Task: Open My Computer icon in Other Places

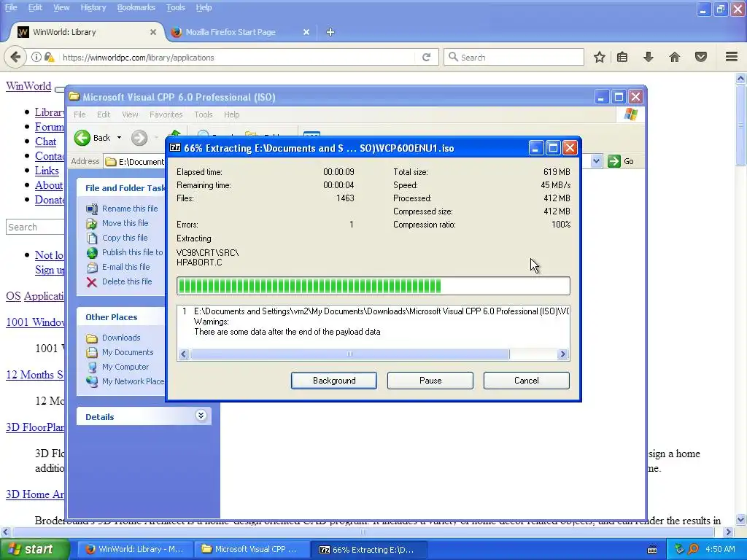Action: 91,367
